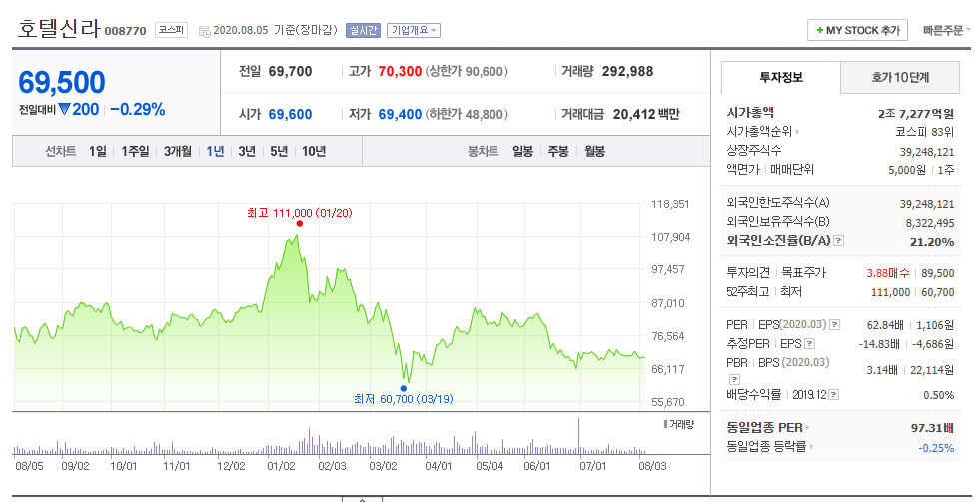Click the 최고 111,000 (01/20) label

tap(300, 213)
